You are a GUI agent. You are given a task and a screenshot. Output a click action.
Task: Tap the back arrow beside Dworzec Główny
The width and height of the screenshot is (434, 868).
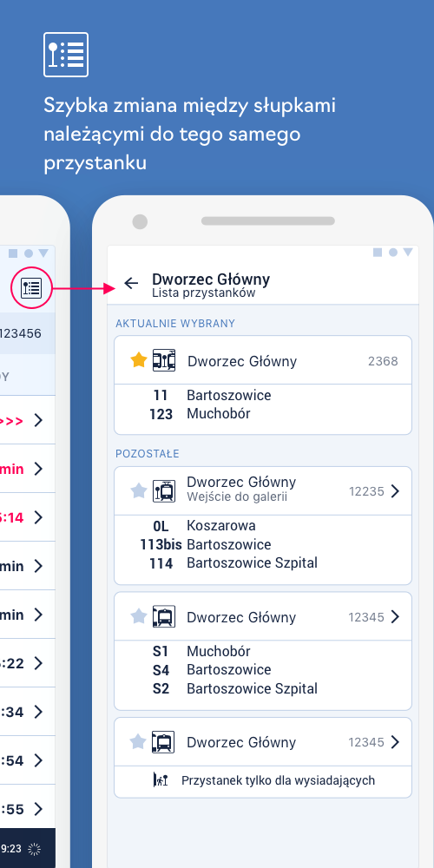(x=131, y=284)
